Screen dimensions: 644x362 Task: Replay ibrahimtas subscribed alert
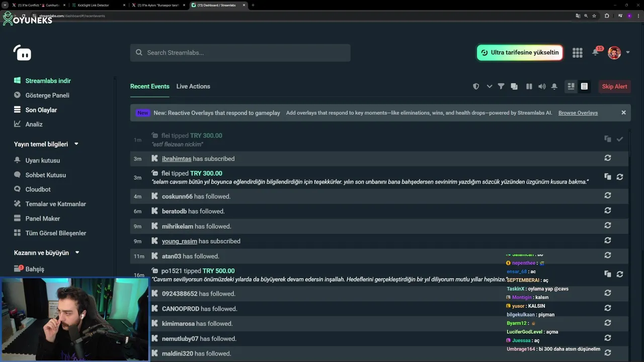tap(608, 158)
